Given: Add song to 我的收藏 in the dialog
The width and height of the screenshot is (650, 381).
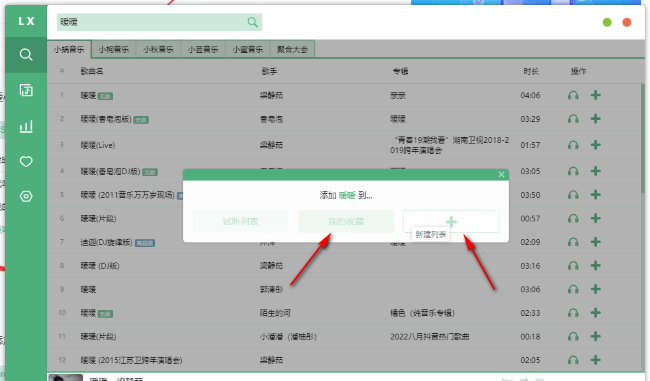Looking at the screenshot, I should [346, 221].
